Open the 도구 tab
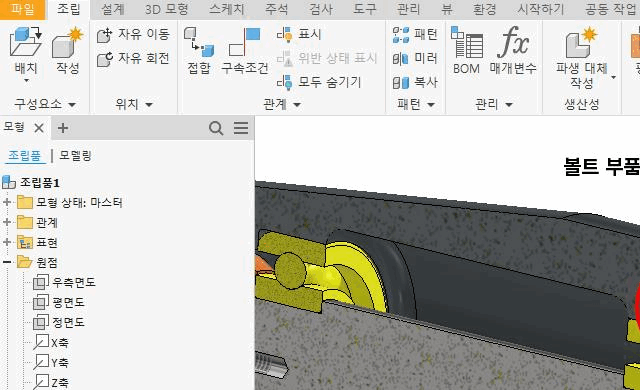640x390 pixels. point(364,9)
